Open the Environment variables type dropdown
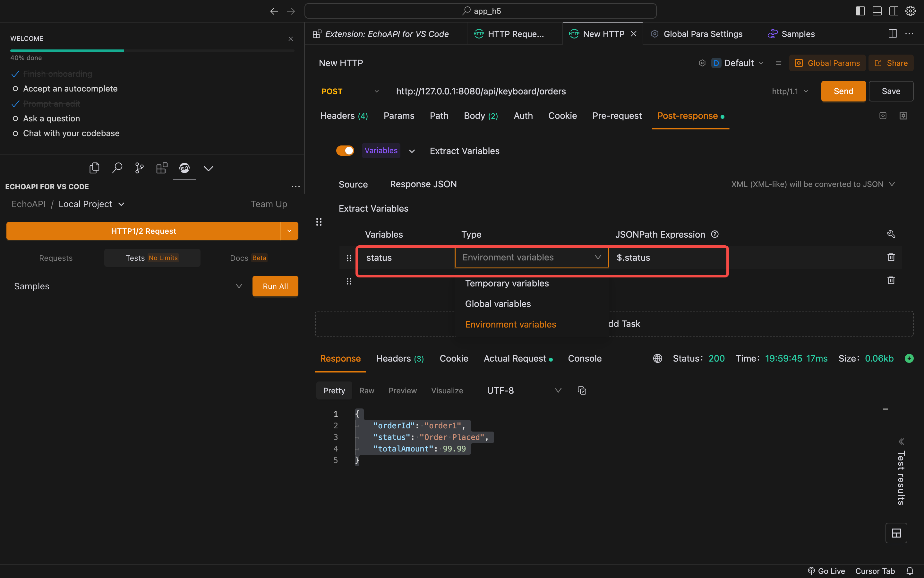 pyautogui.click(x=532, y=257)
